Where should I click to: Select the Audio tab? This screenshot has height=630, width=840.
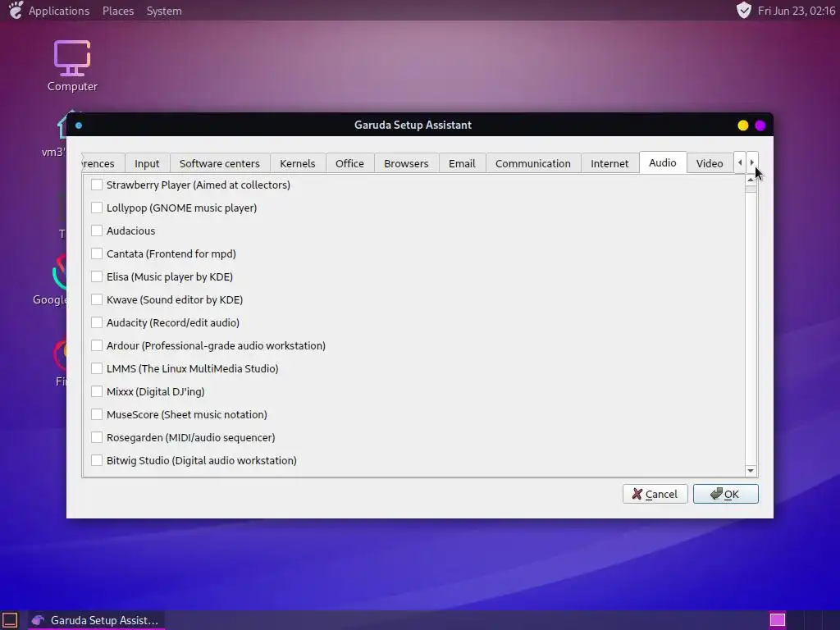(x=663, y=162)
